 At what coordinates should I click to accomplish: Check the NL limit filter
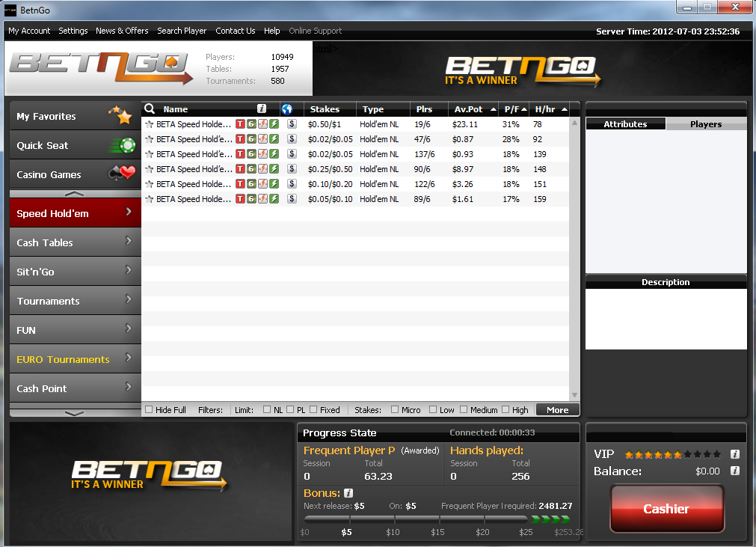267,409
